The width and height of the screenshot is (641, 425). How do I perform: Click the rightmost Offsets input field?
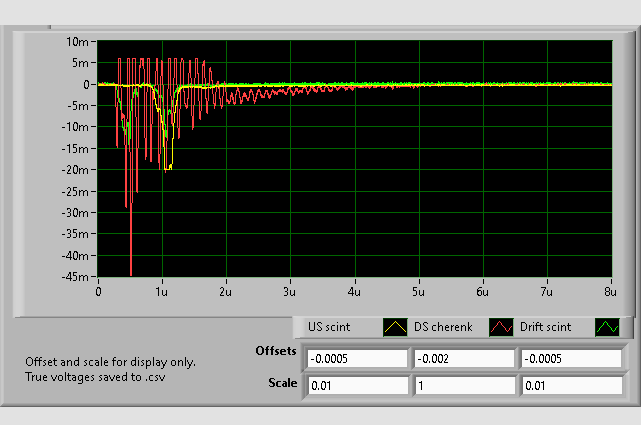coord(569,359)
